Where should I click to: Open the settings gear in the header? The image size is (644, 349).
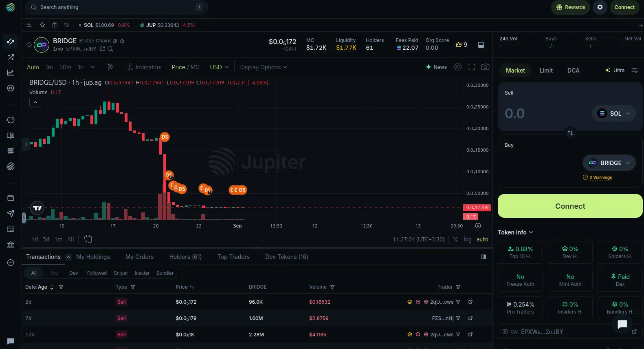(600, 7)
